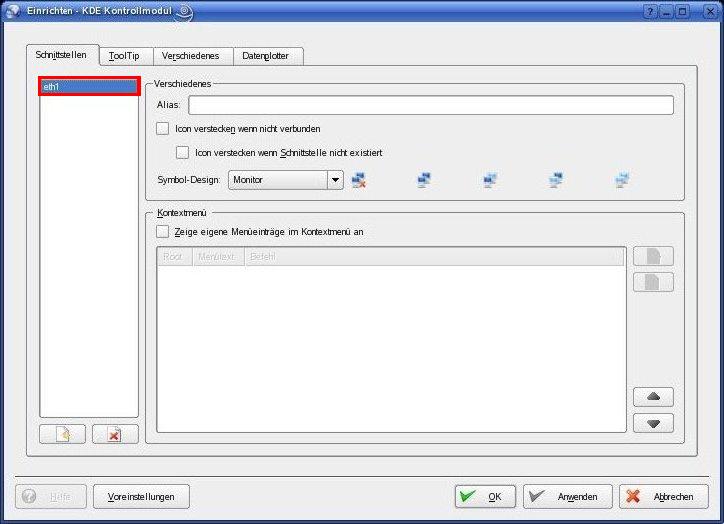This screenshot has width=724, height=524.
Task: Click the Anwenden button
Action: 567,496
